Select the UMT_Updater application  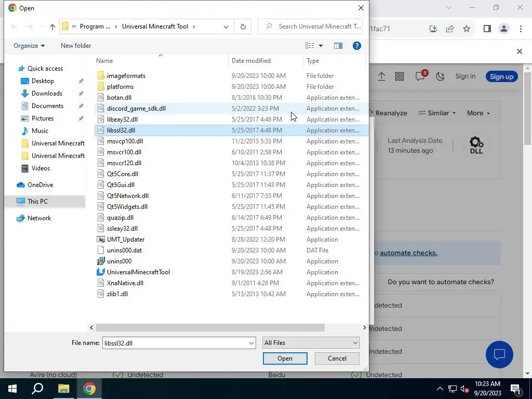point(126,239)
